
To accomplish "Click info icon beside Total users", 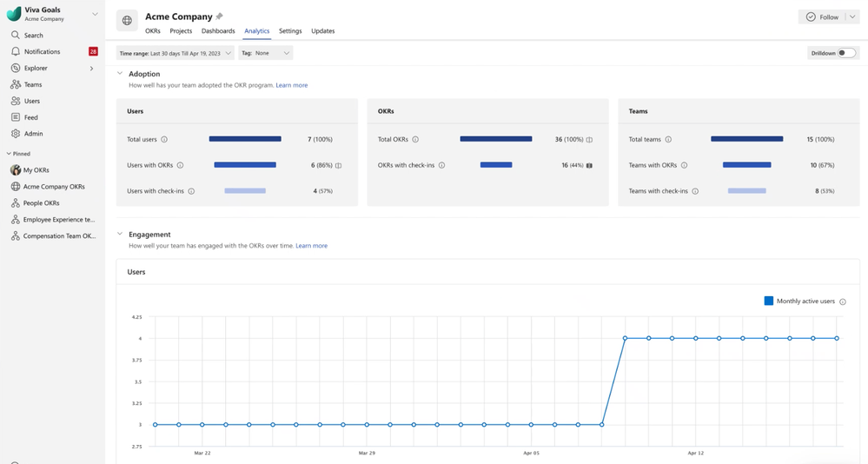I will 164,140.
